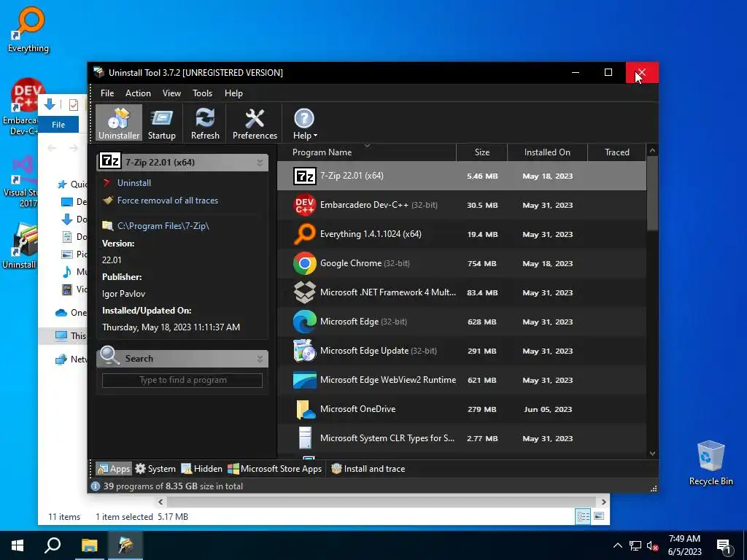
Task: Click the Google Chrome 754 MB size cell
Action: pos(481,263)
